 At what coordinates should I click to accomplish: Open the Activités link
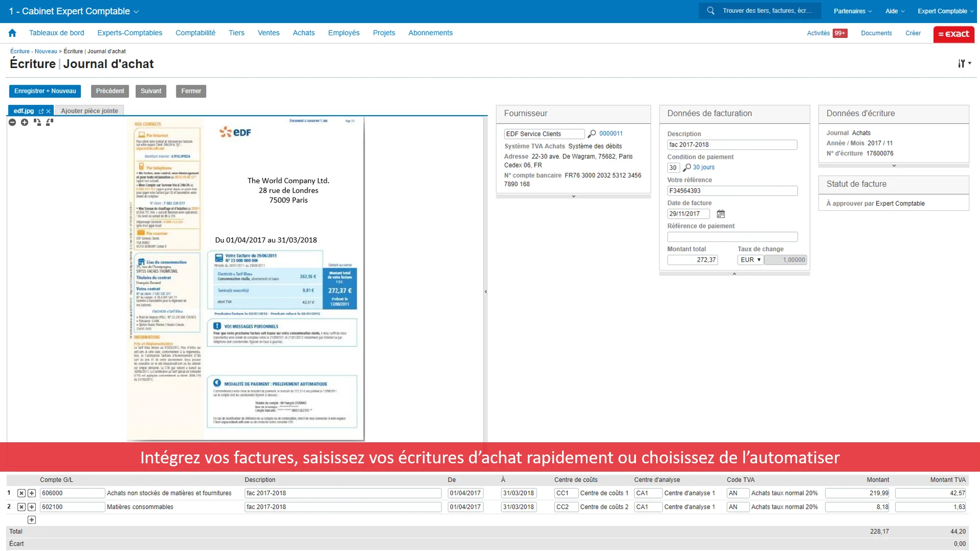click(818, 33)
